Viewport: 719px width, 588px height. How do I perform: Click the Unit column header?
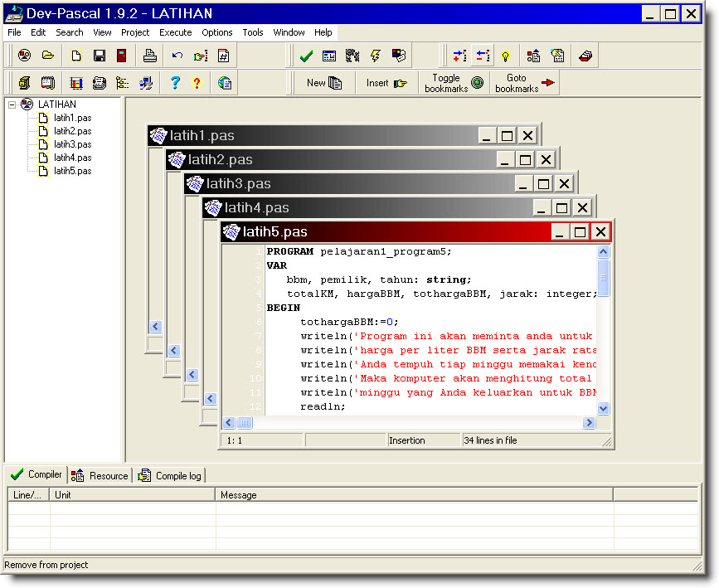[x=133, y=495]
